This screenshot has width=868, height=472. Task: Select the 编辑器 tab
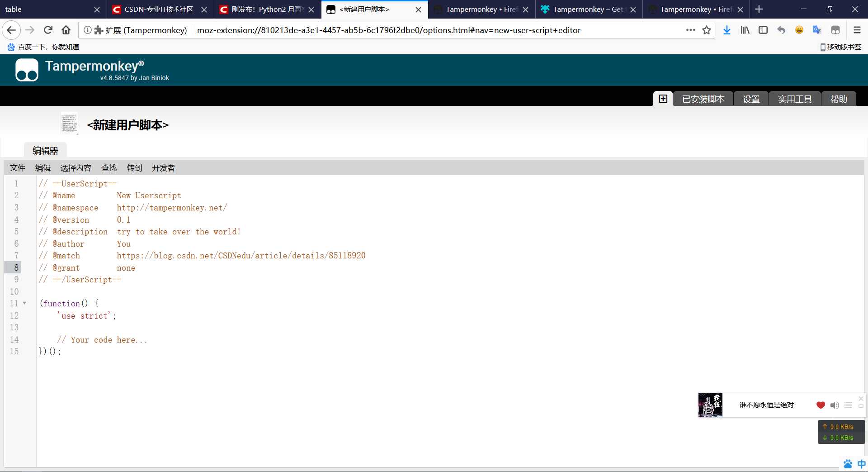pos(45,150)
